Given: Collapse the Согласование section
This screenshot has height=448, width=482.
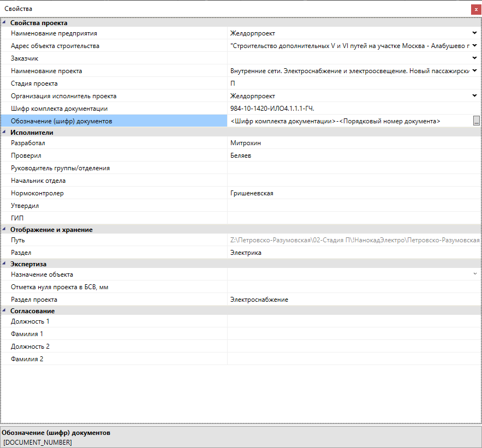Looking at the screenshot, I should [x=5, y=311].
